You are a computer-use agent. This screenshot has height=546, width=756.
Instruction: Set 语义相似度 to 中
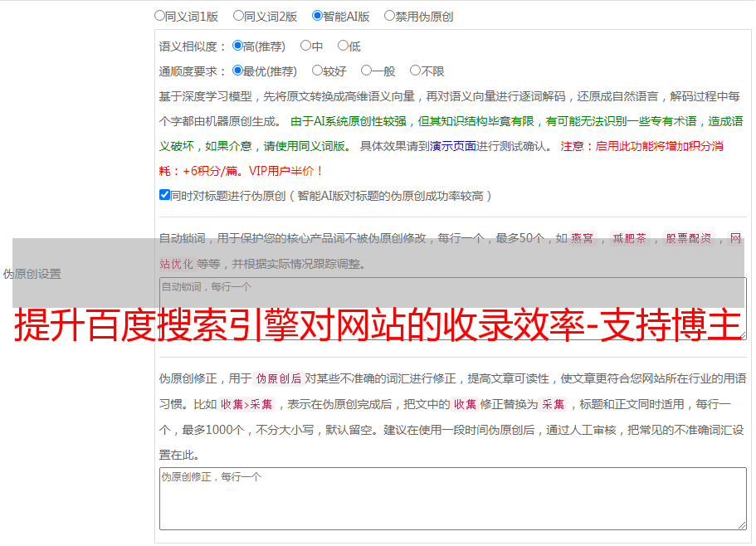(305, 46)
